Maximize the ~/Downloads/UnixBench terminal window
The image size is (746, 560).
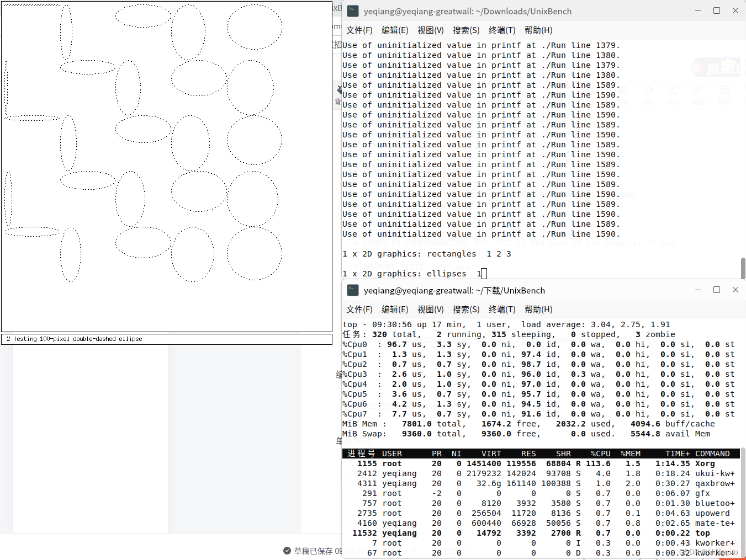point(717,10)
